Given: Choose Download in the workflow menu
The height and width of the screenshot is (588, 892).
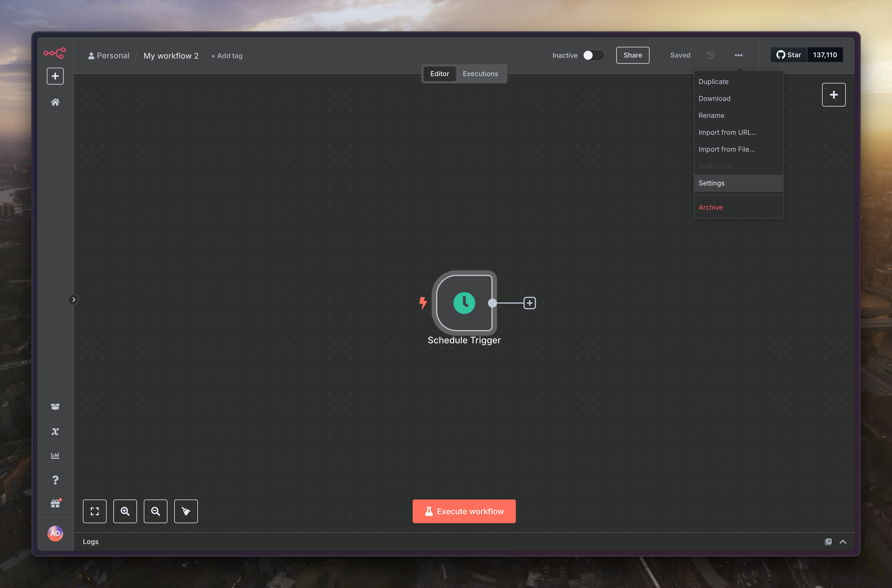Looking at the screenshot, I should click(x=714, y=99).
